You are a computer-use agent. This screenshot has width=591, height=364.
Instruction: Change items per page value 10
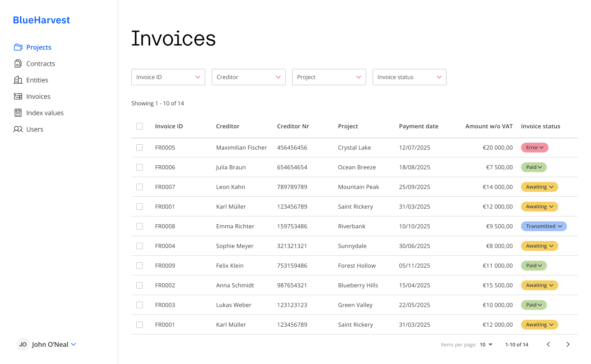point(486,344)
